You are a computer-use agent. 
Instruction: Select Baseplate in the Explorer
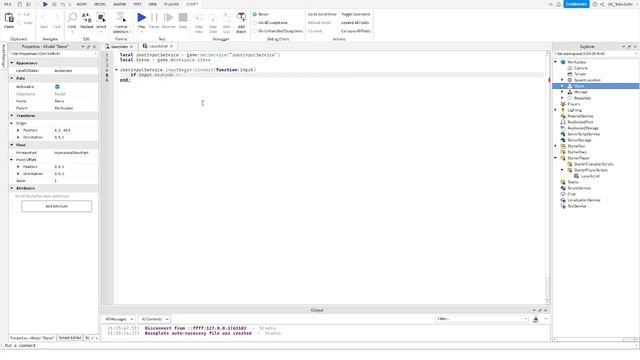(582, 98)
